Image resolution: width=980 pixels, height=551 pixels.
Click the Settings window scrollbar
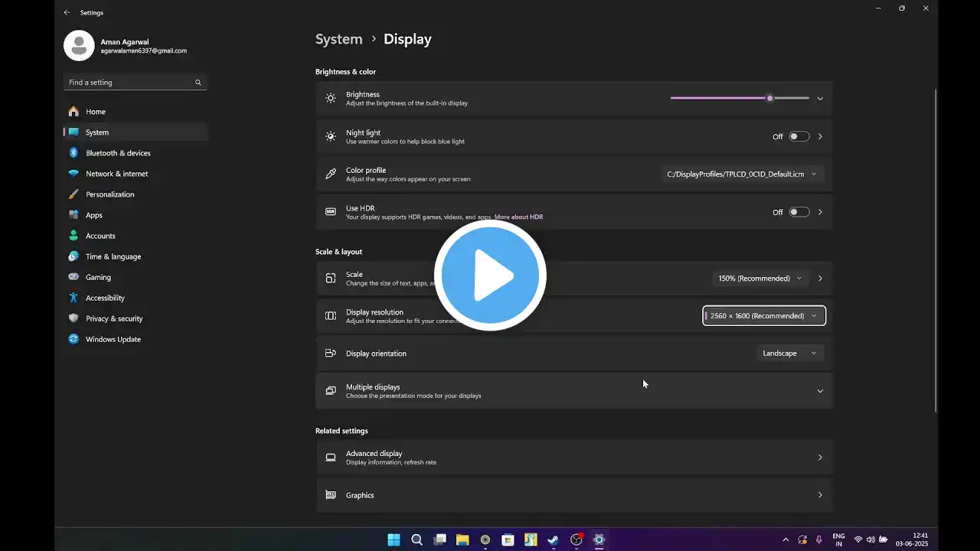(x=935, y=250)
